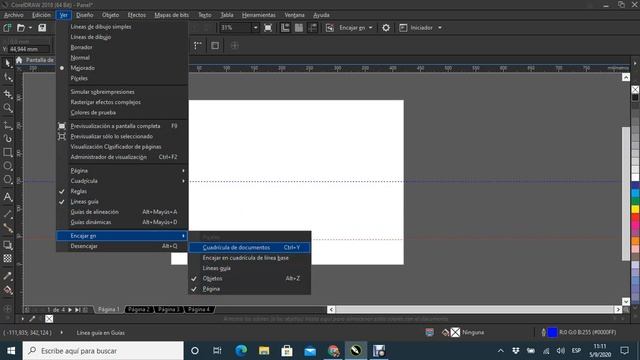Open the Archivo menu
This screenshot has width=640, height=360.
[x=13, y=15]
